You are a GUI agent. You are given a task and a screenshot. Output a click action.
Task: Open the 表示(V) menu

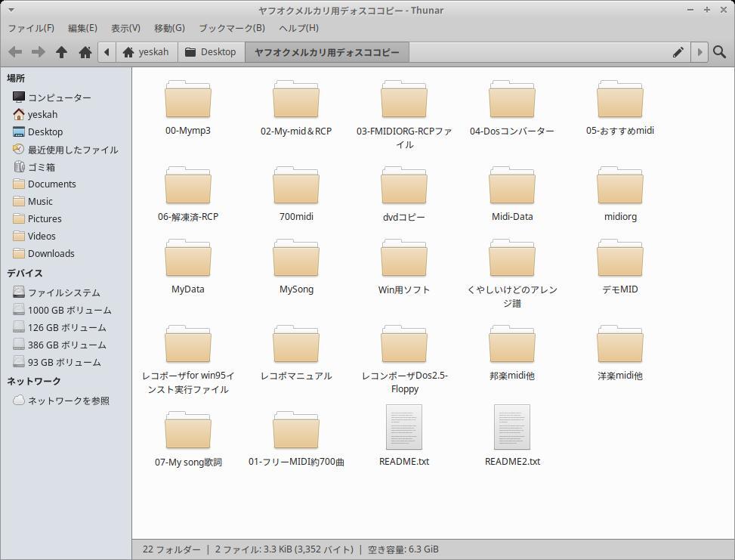125,28
